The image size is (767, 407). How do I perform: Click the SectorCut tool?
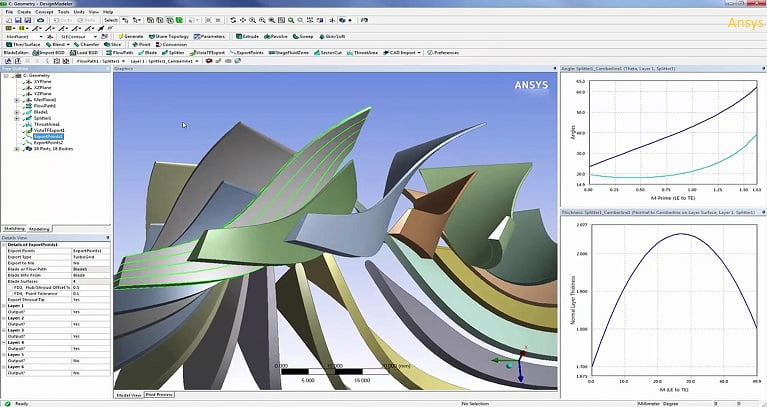[328, 52]
